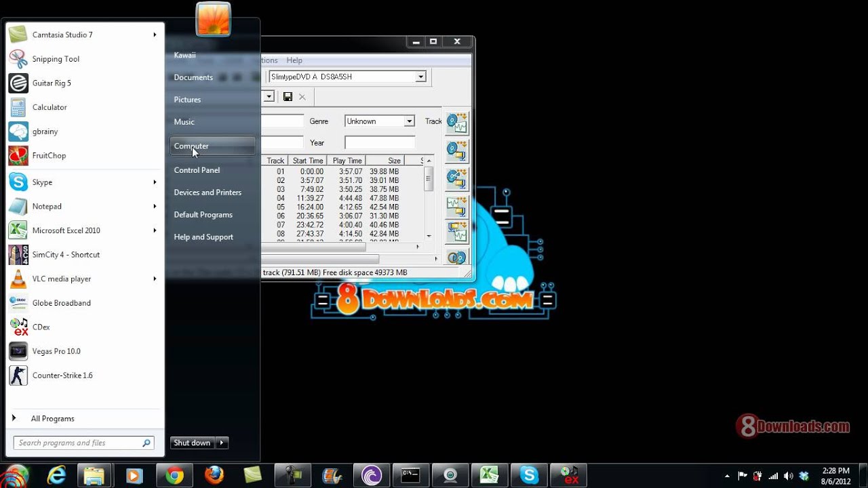Click the remote freedb disc icon in CDex

(458, 257)
